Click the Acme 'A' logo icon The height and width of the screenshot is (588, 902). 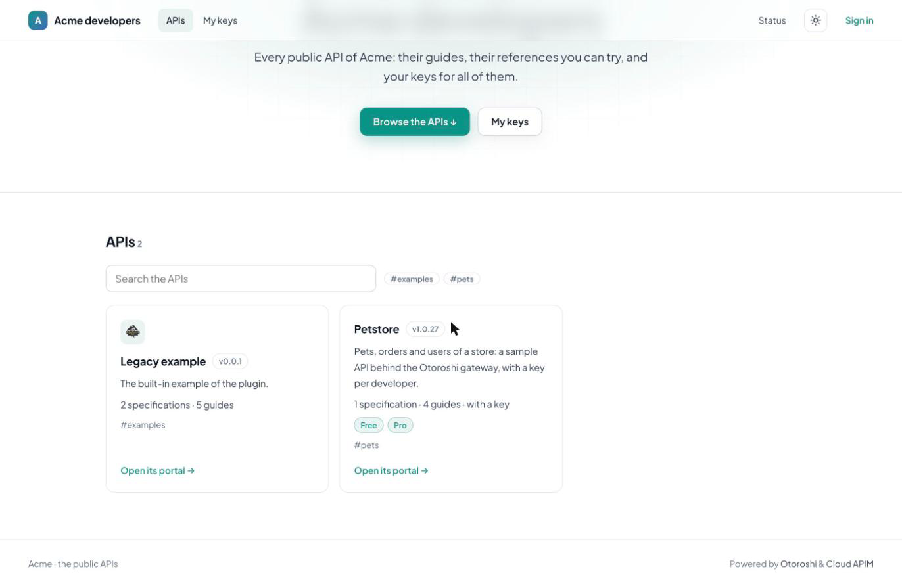tap(38, 20)
